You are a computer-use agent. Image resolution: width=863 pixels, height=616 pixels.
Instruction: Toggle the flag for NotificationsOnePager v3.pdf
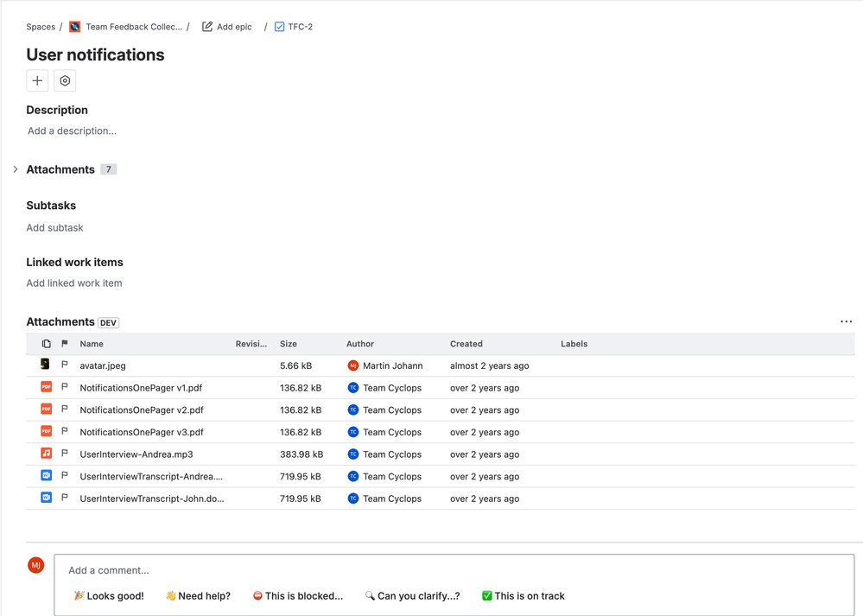pos(65,431)
